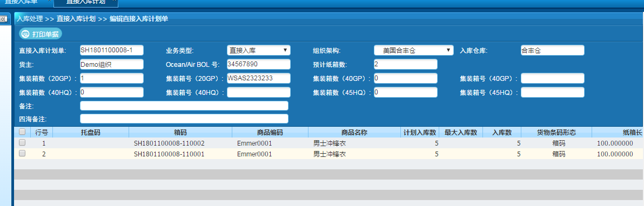644x206 pixels.
Task: Click the 计划入库数 column header
Action: point(420,132)
